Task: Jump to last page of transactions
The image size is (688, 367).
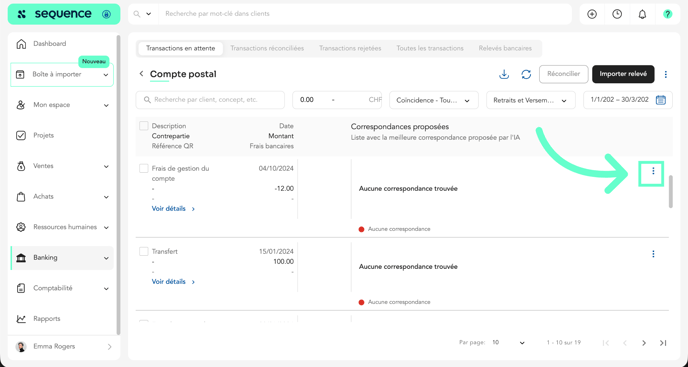Action: click(x=663, y=343)
